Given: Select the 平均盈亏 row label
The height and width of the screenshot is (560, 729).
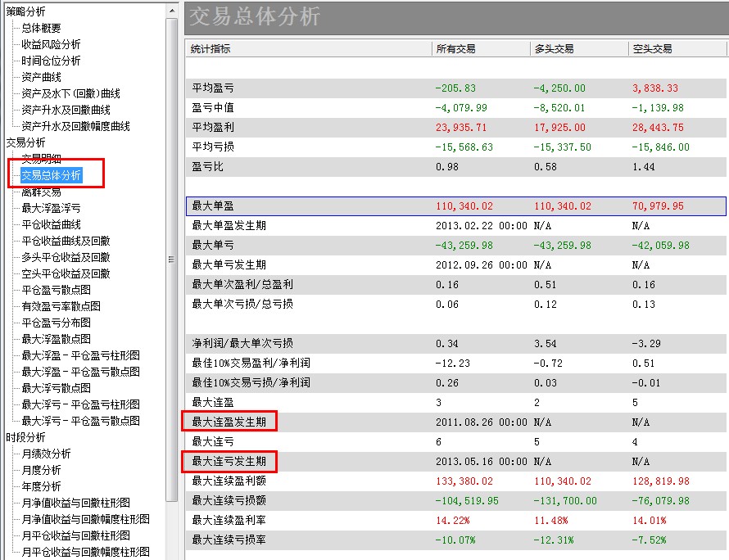Looking at the screenshot, I should tap(213, 88).
